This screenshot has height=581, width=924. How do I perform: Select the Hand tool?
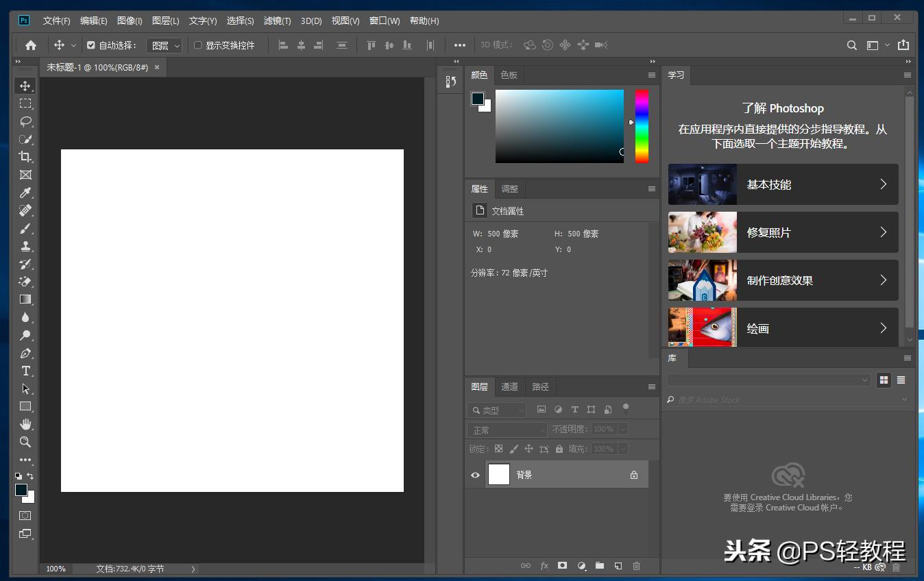tap(25, 424)
